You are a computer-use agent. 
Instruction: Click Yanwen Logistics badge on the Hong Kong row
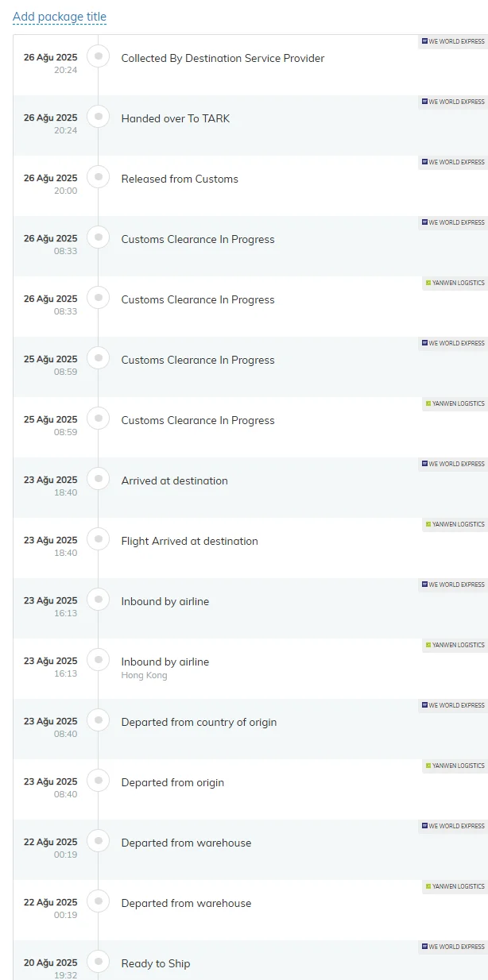tap(455, 645)
